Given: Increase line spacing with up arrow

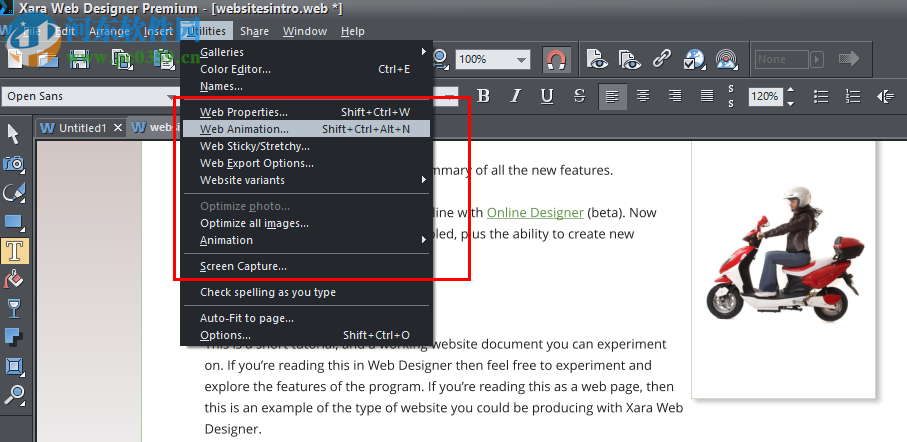Looking at the screenshot, I should point(790,90).
